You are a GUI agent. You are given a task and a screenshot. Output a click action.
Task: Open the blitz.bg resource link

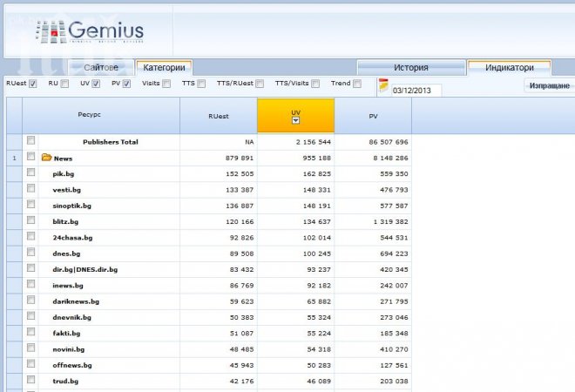tap(66, 221)
